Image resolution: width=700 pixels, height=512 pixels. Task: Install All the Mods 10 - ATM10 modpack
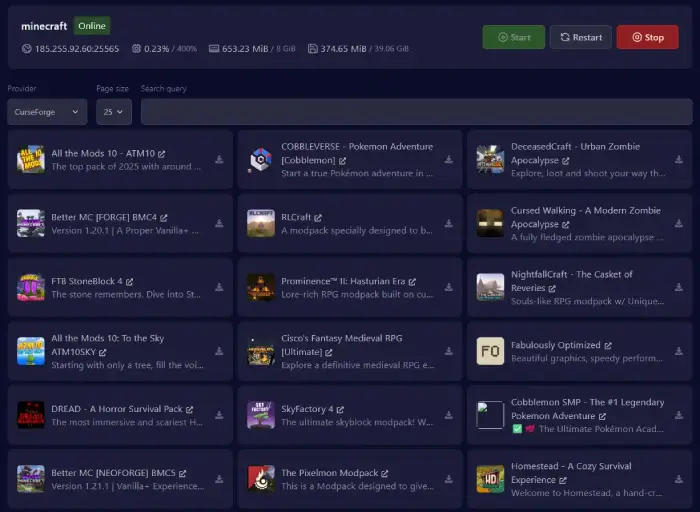tap(219, 159)
